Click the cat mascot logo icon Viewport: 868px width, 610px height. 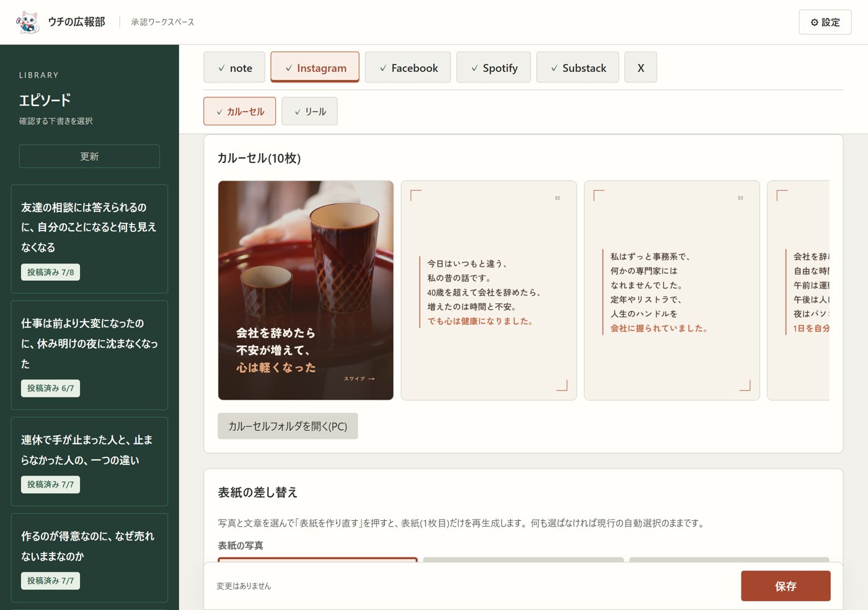coord(28,22)
